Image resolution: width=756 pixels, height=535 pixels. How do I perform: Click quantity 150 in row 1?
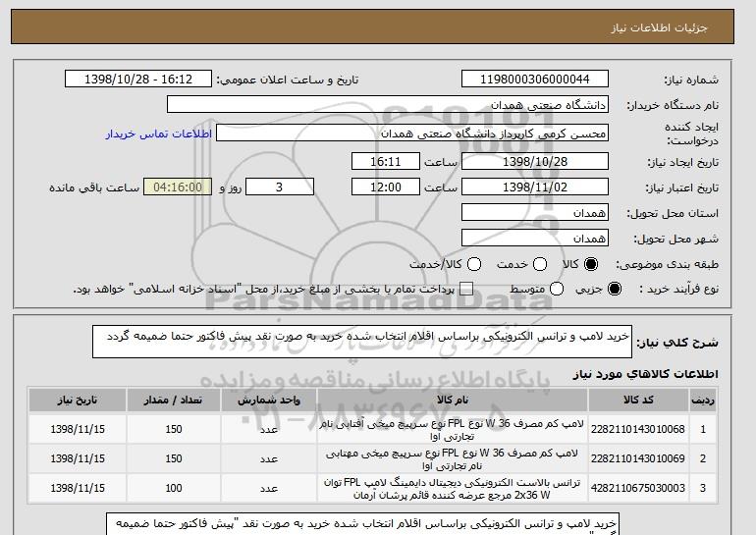pyautogui.click(x=174, y=429)
